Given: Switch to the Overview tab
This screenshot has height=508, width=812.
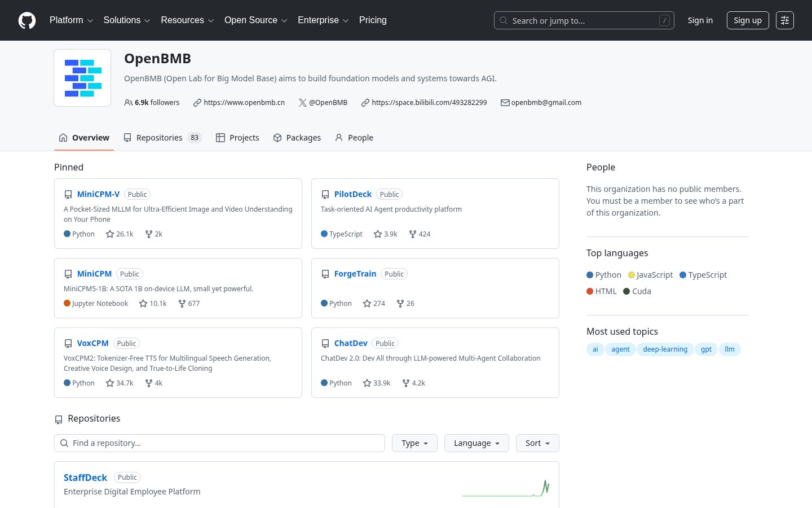Looking at the screenshot, I should (x=84, y=138).
